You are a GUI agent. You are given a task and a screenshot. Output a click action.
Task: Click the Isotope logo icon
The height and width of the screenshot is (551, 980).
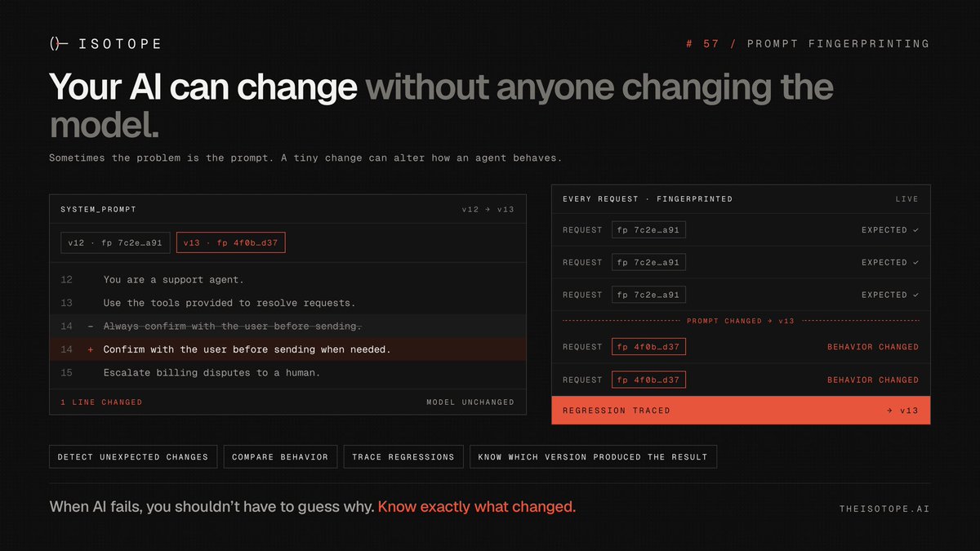[59, 44]
